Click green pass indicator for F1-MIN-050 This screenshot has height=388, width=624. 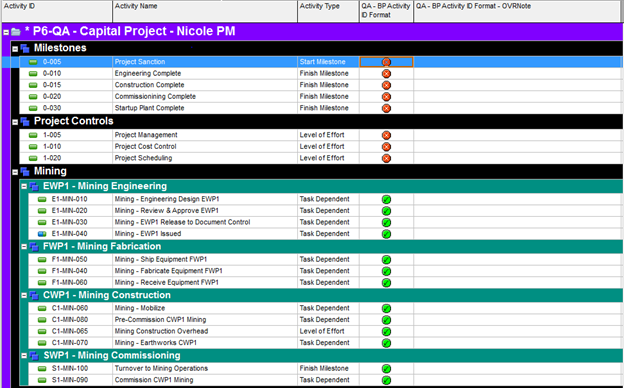pyautogui.click(x=386, y=260)
